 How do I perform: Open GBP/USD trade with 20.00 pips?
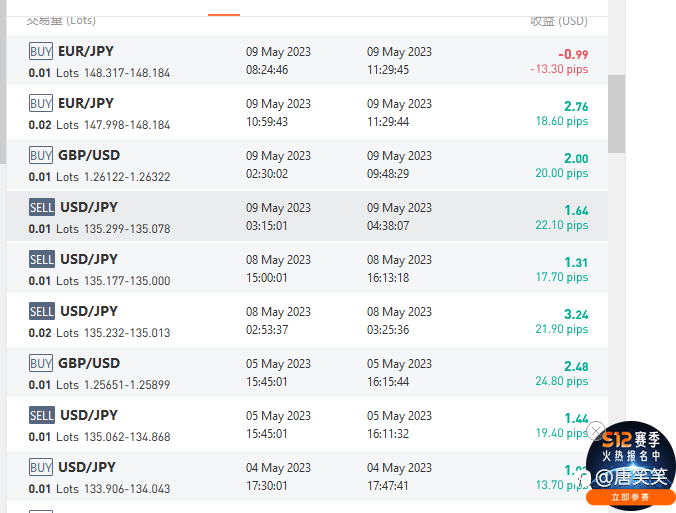[307, 164]
